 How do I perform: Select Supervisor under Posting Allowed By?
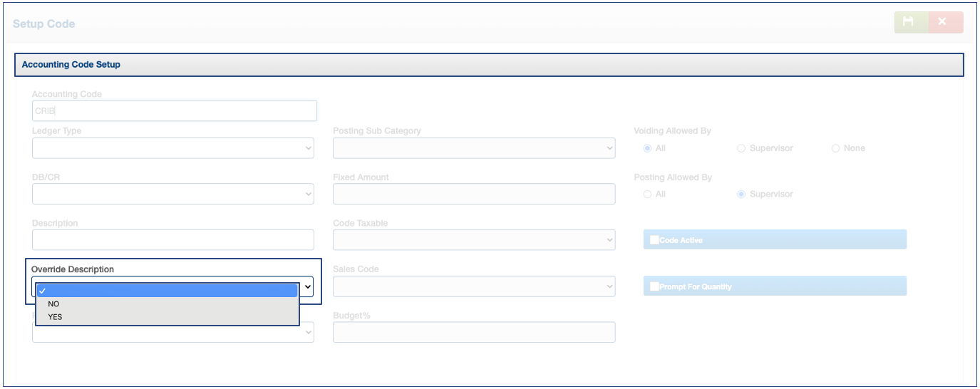point(741,194)
